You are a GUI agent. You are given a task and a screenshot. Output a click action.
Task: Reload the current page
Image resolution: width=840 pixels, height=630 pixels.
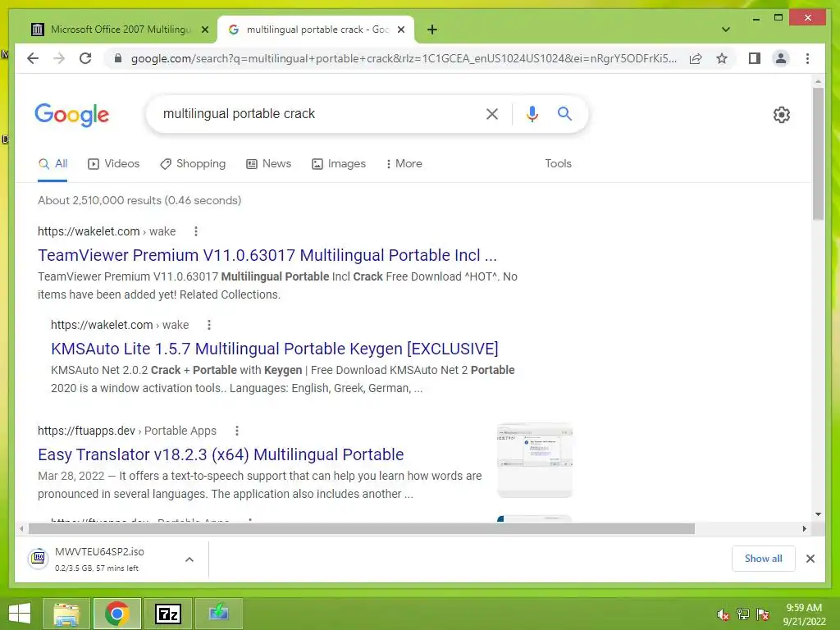click(x=85, y=58)
